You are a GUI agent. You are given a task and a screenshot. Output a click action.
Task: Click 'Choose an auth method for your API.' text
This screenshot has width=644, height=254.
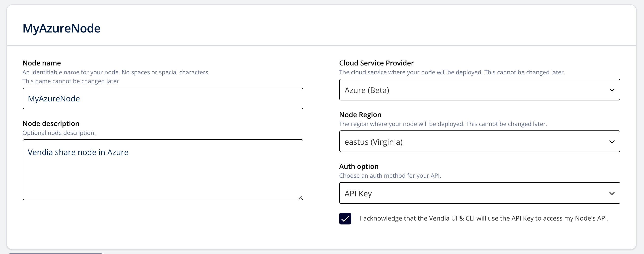point(390,176)
